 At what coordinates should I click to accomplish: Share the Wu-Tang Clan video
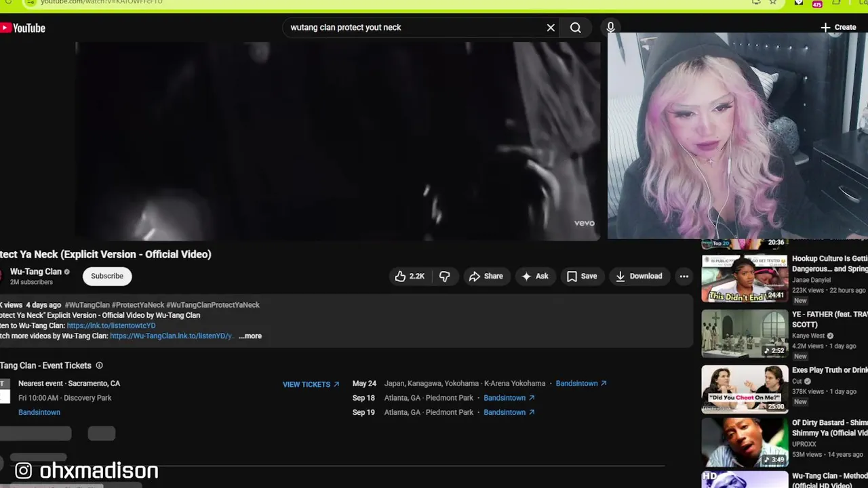click(486, 276)
